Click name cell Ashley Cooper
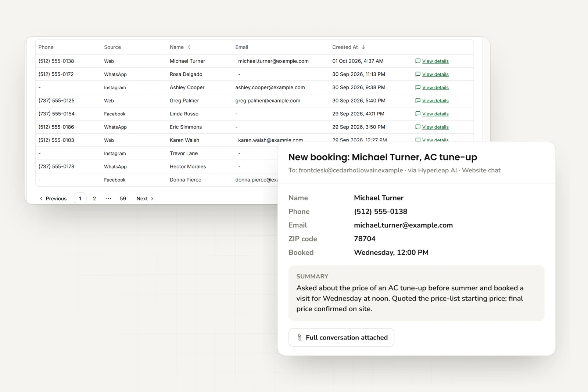The image size is (588, 392). coord(187,88)
